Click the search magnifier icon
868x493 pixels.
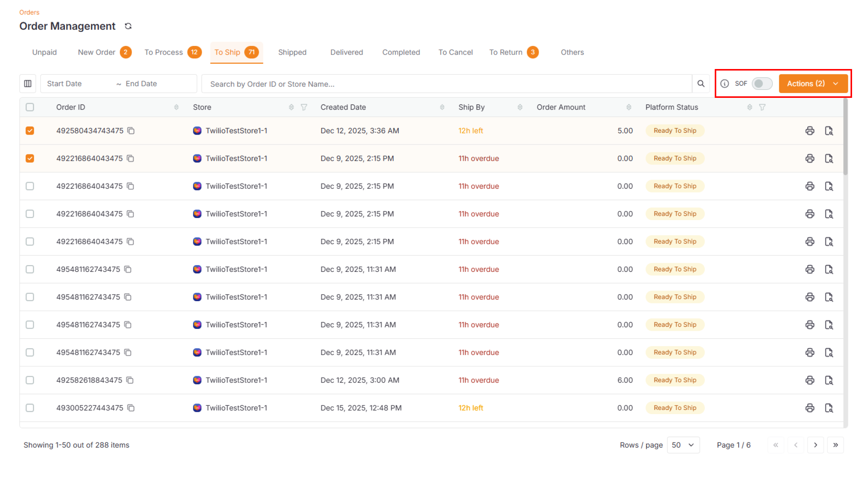click(x=701, y=84)
